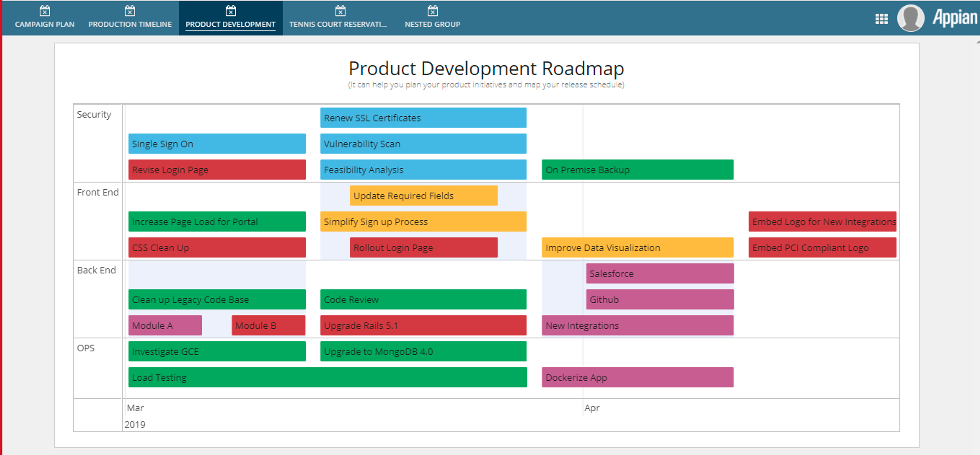This screenshot has width=980, height=455.
Task: Open the apps grid navigation menu
Action: pyautogui.click(x=881, y=19)
